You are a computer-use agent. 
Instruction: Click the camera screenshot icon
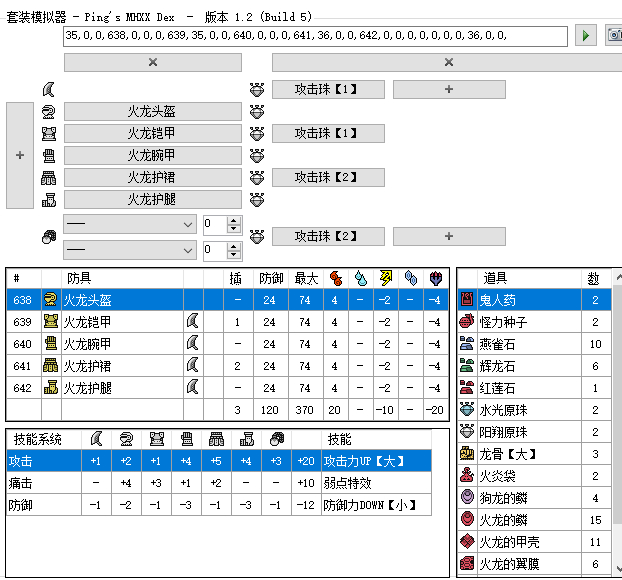614,36
